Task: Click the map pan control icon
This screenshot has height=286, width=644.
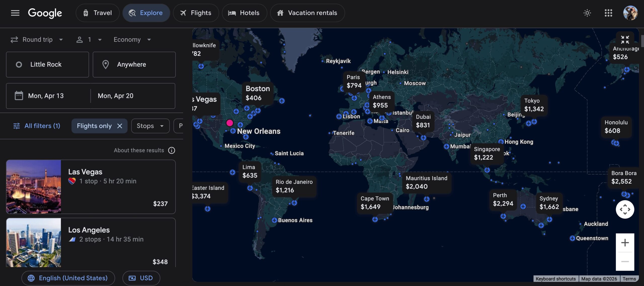Action: coord(626,209)
